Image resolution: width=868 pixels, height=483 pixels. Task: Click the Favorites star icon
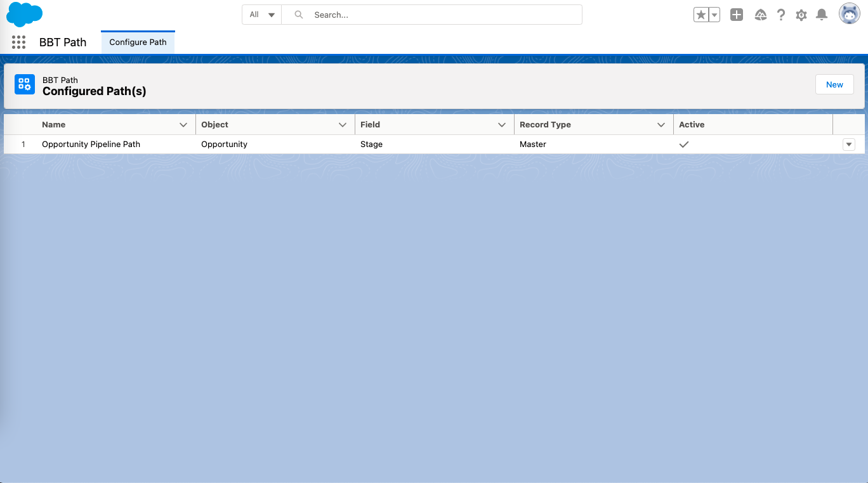(700, 15)
